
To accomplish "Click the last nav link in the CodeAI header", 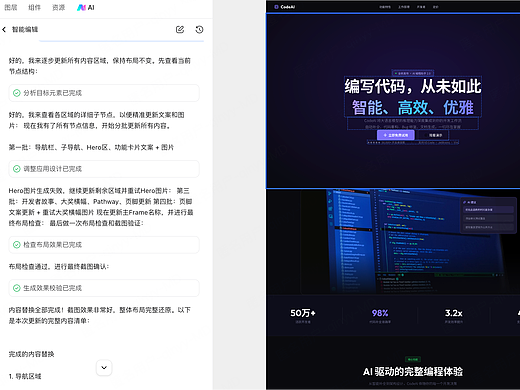I will [x=435, y=7].
